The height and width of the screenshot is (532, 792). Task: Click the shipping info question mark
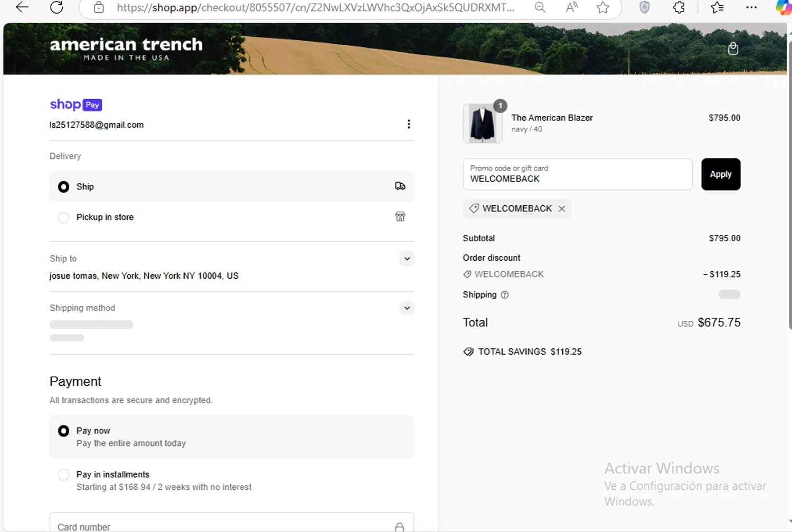pos(505,295)
